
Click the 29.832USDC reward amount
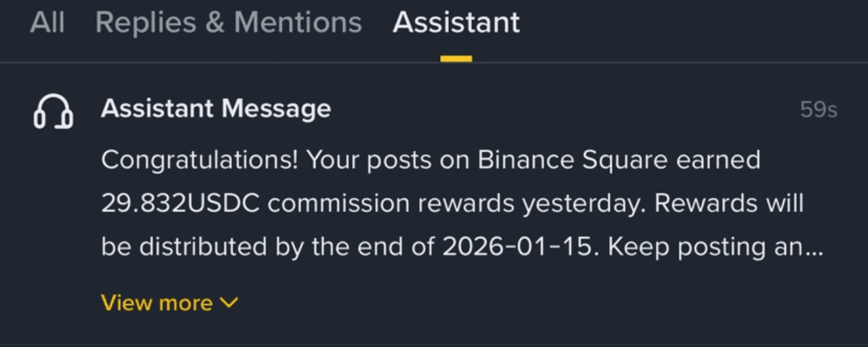pyautogui.click(x=180, y=203)
